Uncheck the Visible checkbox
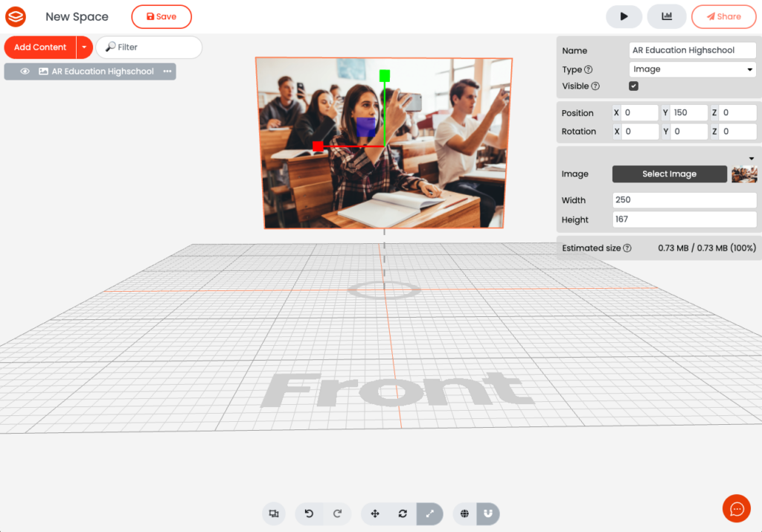This screenshot has height=532, width=762. tap(634, 86)
